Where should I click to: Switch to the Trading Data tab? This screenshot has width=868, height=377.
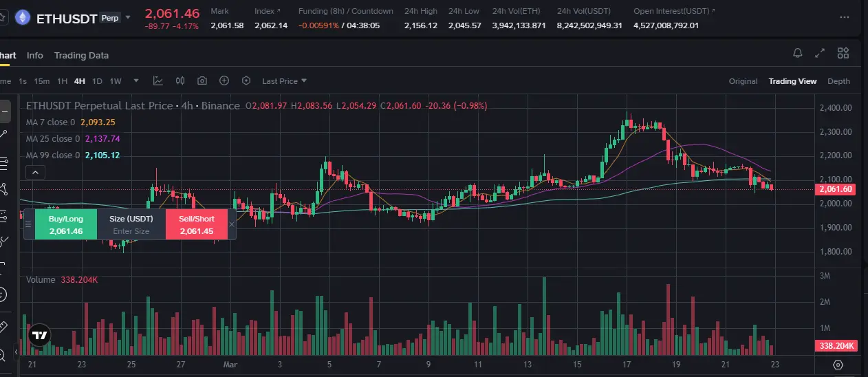coord(81,55)
